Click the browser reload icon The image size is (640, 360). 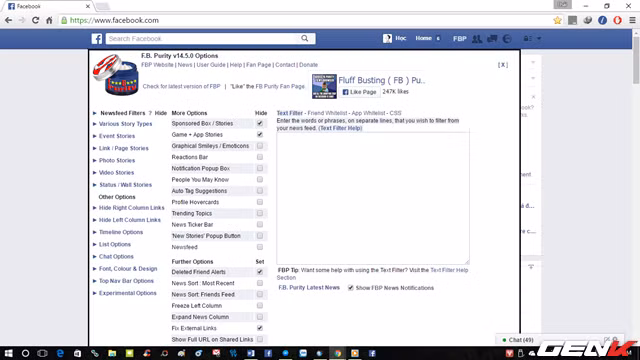[x=35, y=20]
